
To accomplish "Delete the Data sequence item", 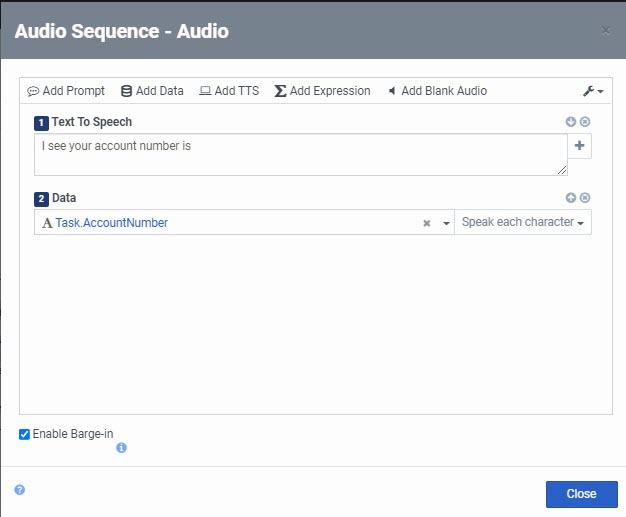I will (585, 198).
